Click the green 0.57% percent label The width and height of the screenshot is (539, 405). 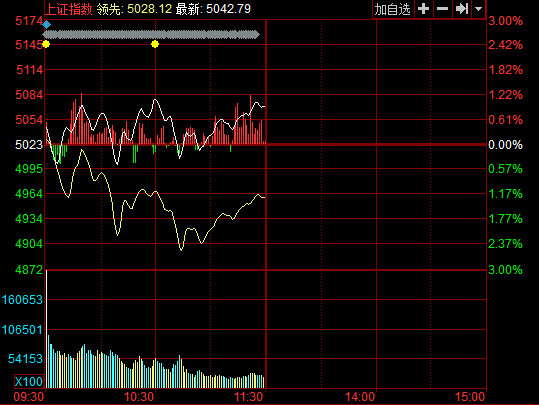(505, 169)
